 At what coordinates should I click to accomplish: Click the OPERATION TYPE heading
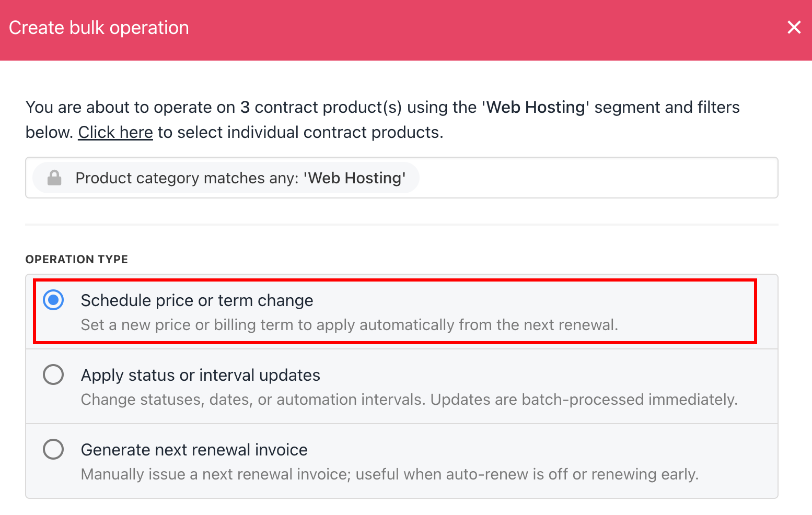click(x=77, y=260)
